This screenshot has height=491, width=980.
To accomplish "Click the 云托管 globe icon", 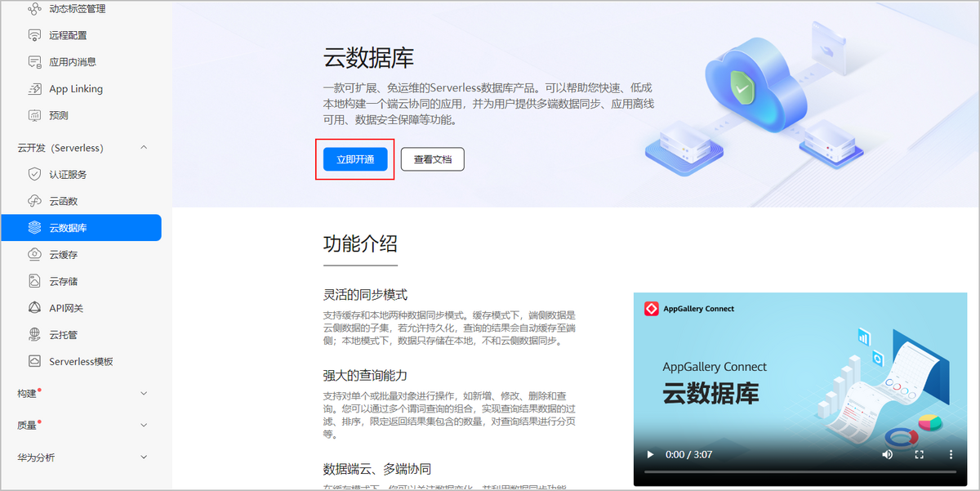I will tap(34, 335).
